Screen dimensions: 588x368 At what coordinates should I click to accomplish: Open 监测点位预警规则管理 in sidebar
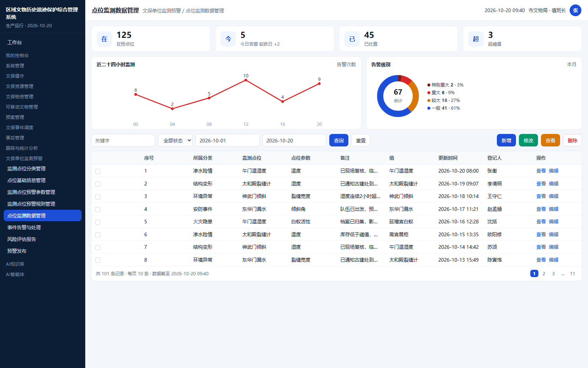(x=43, y=204)
